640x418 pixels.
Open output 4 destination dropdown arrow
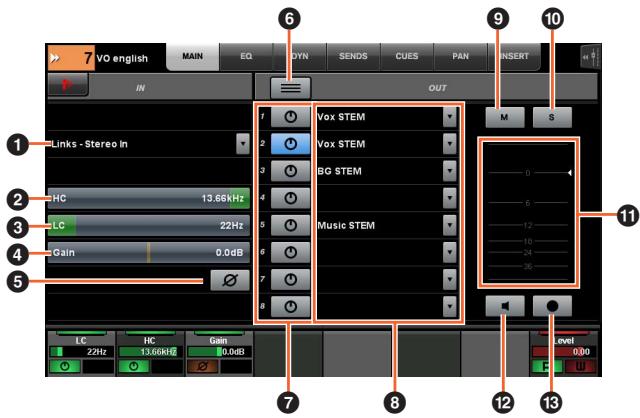[449, 198]
